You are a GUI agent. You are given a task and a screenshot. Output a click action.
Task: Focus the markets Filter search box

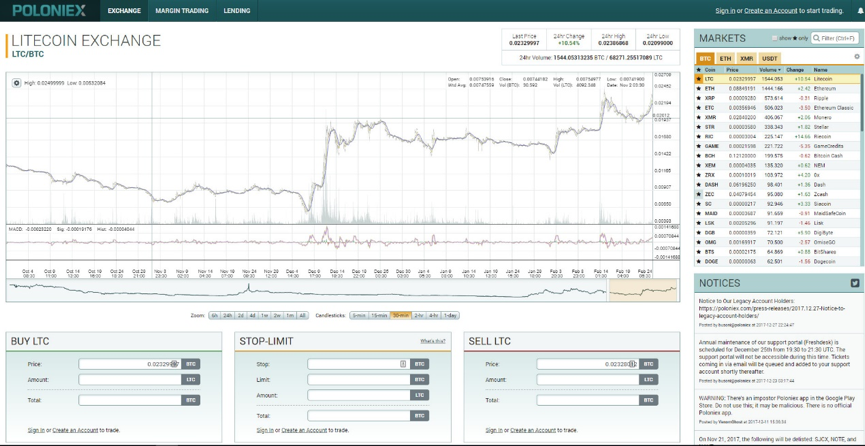point(835,38)
